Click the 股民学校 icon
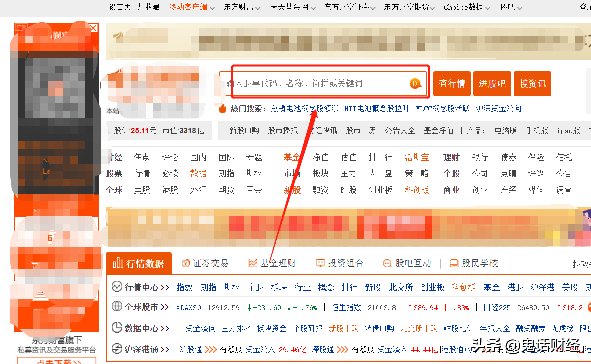The height and width of the screenshot is (364, 591). (x=454, y=263)
